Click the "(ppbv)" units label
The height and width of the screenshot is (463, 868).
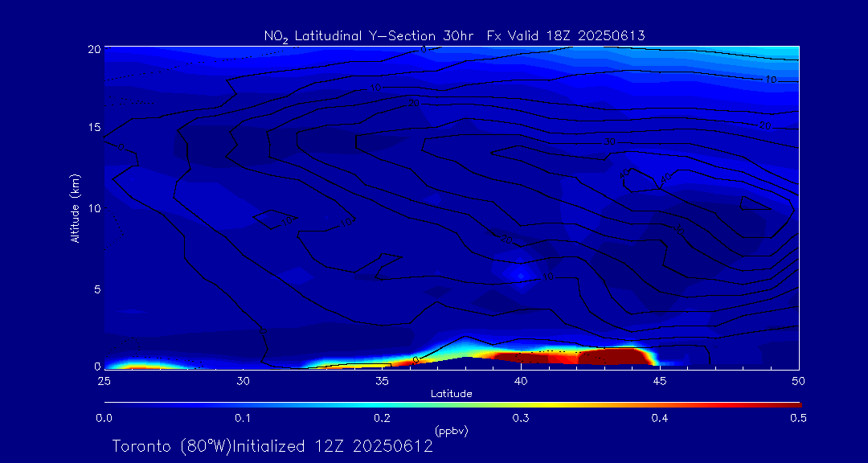point(451,430)
